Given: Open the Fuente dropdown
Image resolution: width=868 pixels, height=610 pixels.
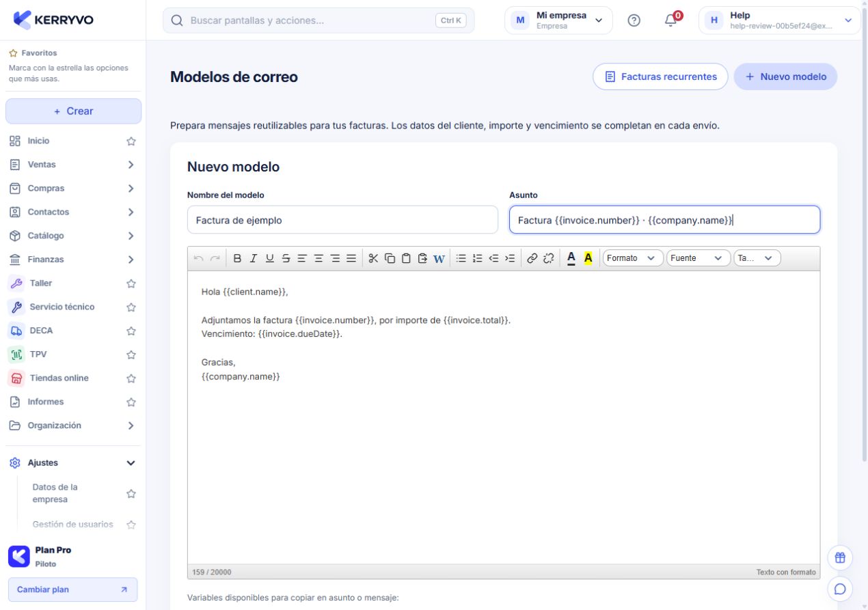Looking at the screenshot, I should coord(698,258).
